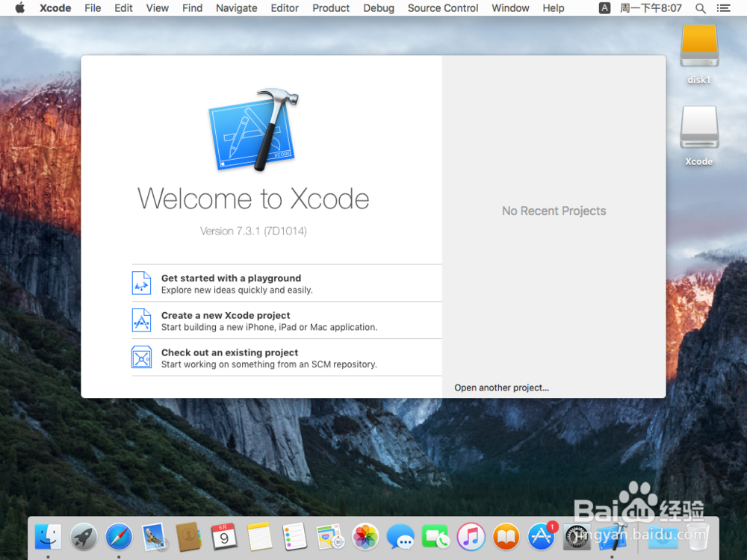Open Maps icon in the Dock
This screenshot has height=560, width=747.
pos(329,537)
